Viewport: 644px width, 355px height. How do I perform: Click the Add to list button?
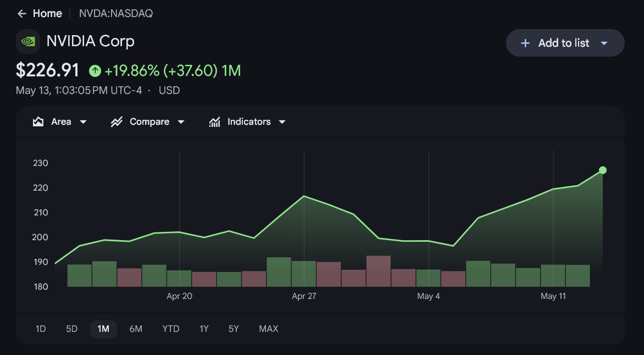click(x=565, y=43)
